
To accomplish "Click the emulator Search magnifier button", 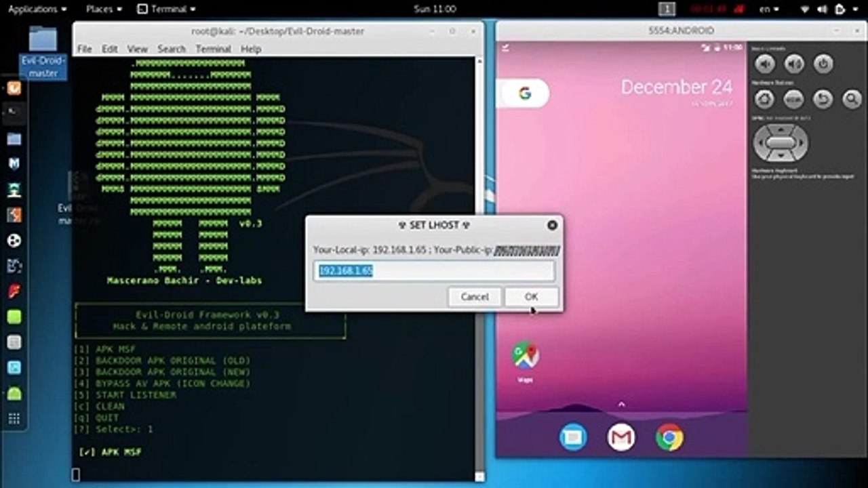I will point(852,100).
